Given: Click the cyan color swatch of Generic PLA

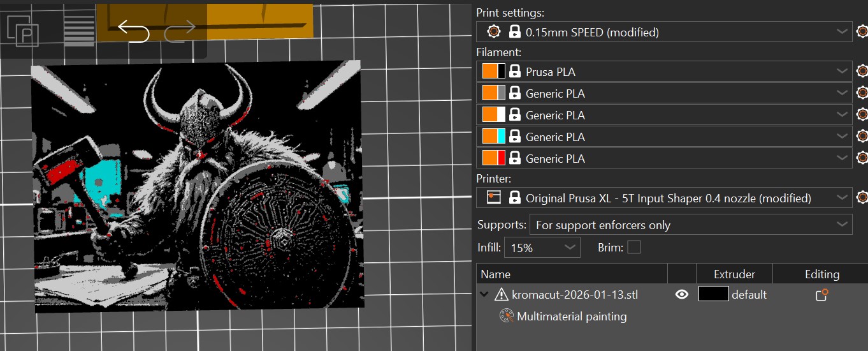Looking at the screenshot, I should tap(502, 137).
